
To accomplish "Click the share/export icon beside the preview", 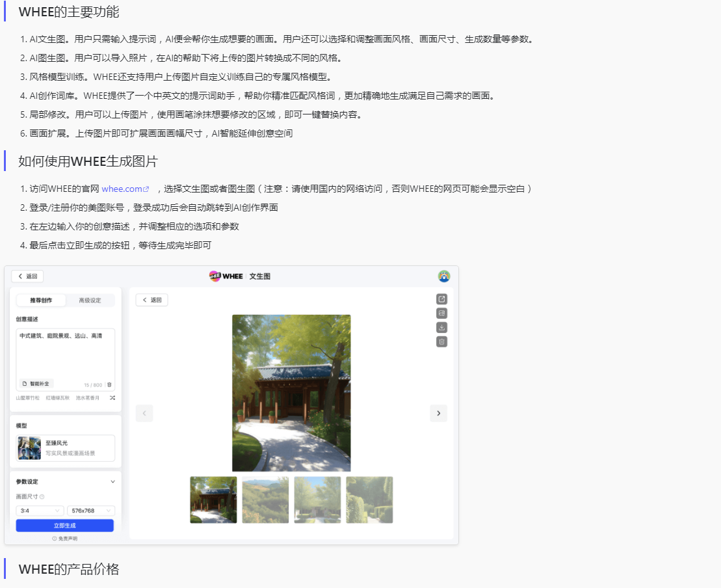I will point(441,299).
